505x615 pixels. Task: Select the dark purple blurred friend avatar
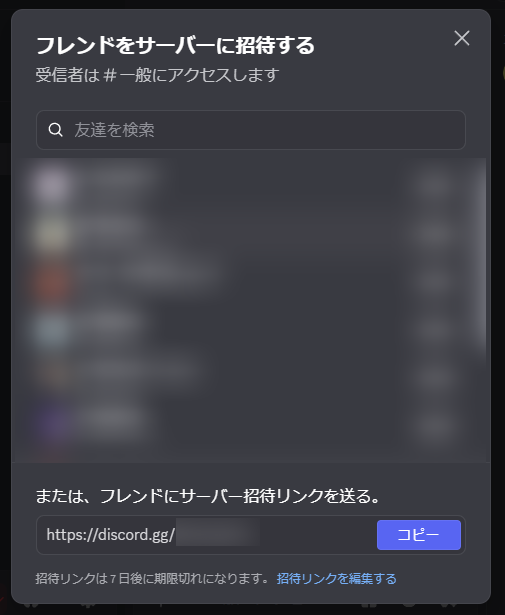[51, 424]
